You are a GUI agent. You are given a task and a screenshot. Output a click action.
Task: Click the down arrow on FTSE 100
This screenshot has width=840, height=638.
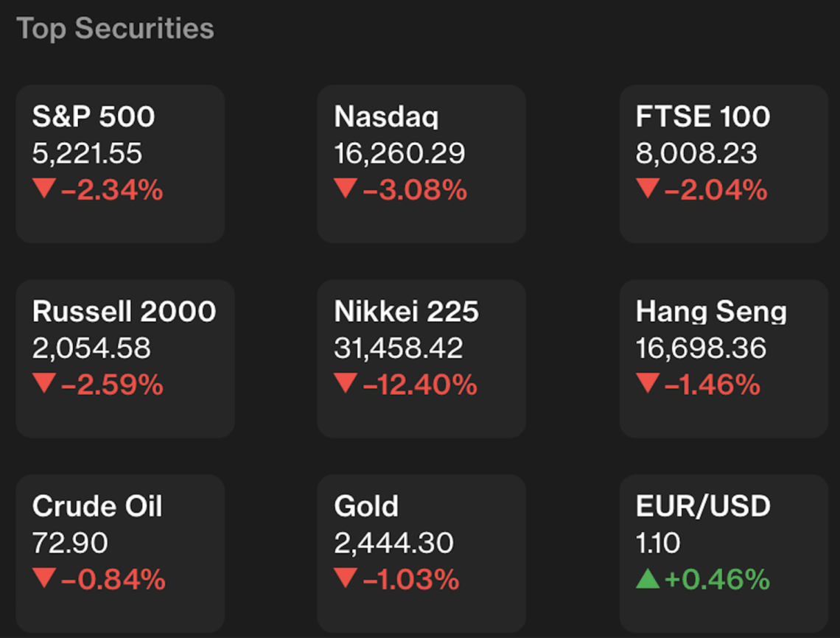tap(647, 190)
